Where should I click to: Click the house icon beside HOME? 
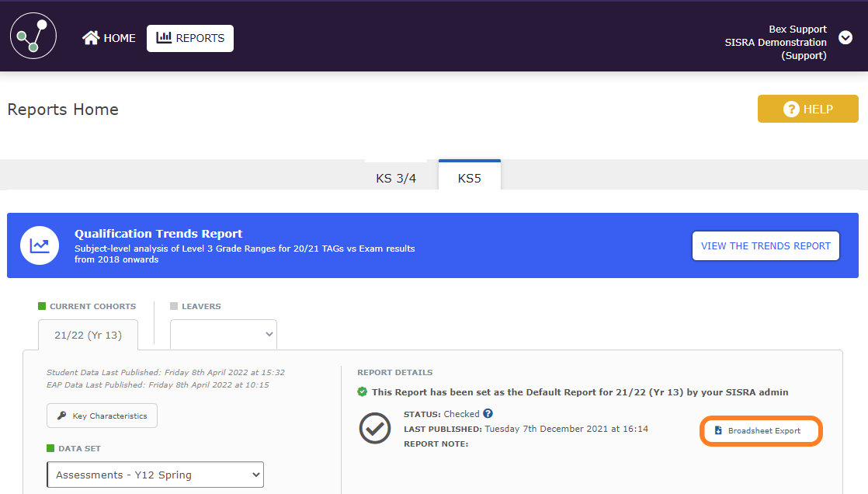91,38
